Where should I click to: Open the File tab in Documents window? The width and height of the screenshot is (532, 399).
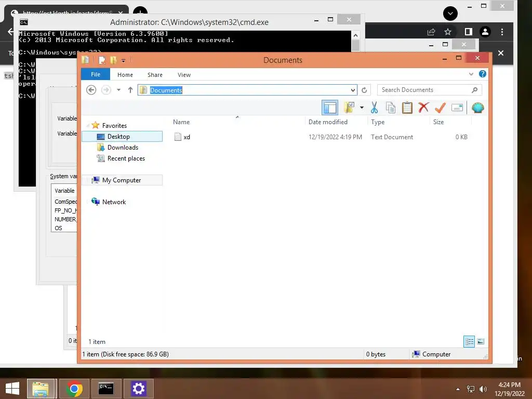click(x=96, y=74)
